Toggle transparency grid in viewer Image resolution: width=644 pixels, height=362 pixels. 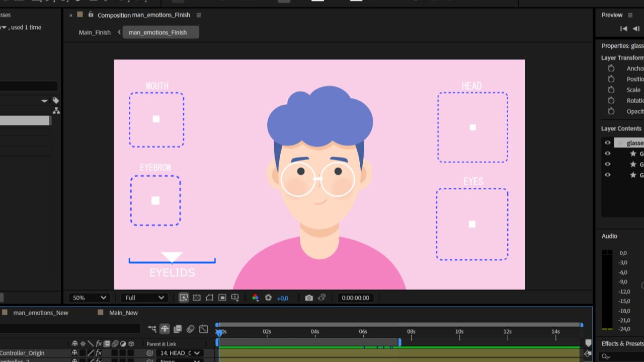(x=197, y=298)
